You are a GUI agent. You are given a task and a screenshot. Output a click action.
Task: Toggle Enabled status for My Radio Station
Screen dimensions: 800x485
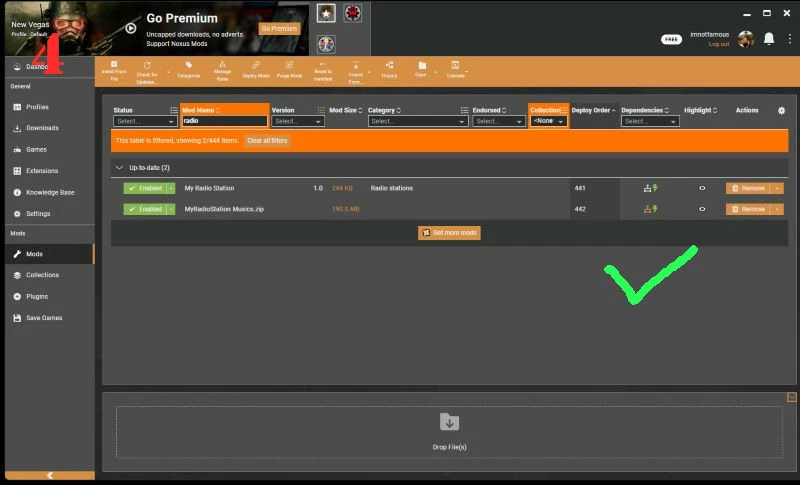[x=145, y=188]
